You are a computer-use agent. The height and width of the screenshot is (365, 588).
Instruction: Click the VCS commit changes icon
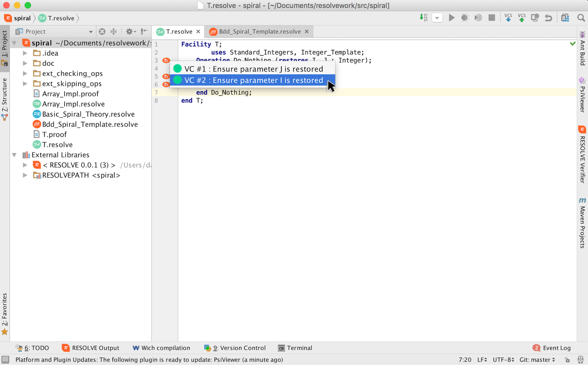click(522, 18)
